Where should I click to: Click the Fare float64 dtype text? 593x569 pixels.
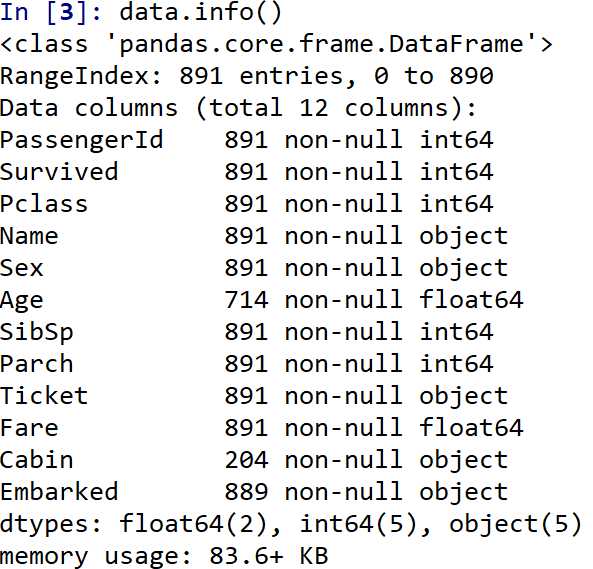tap(471, 428)
